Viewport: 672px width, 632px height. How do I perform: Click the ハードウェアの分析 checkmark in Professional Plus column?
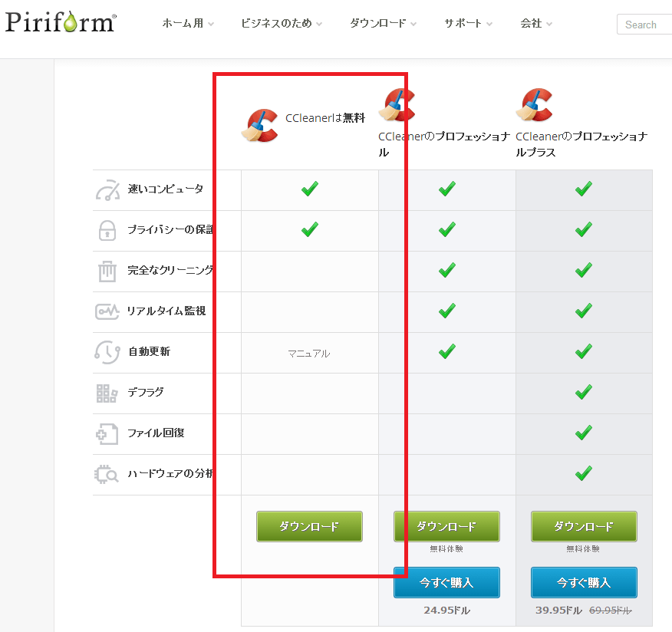pyautogui.click(x=584, y=474)
